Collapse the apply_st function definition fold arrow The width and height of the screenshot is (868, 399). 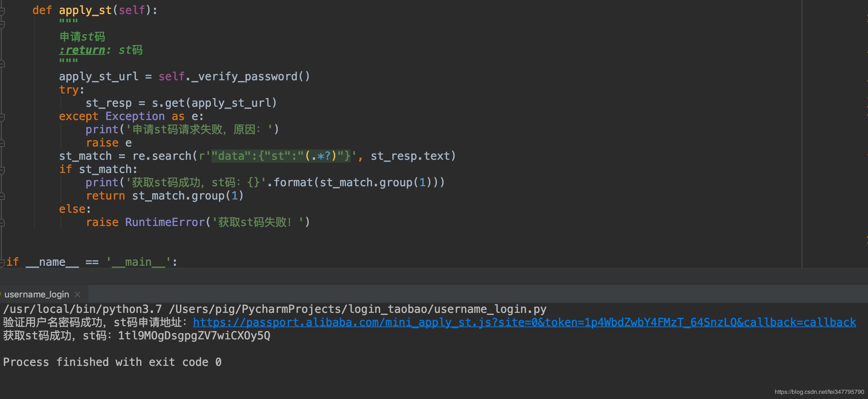pos(3,10)
